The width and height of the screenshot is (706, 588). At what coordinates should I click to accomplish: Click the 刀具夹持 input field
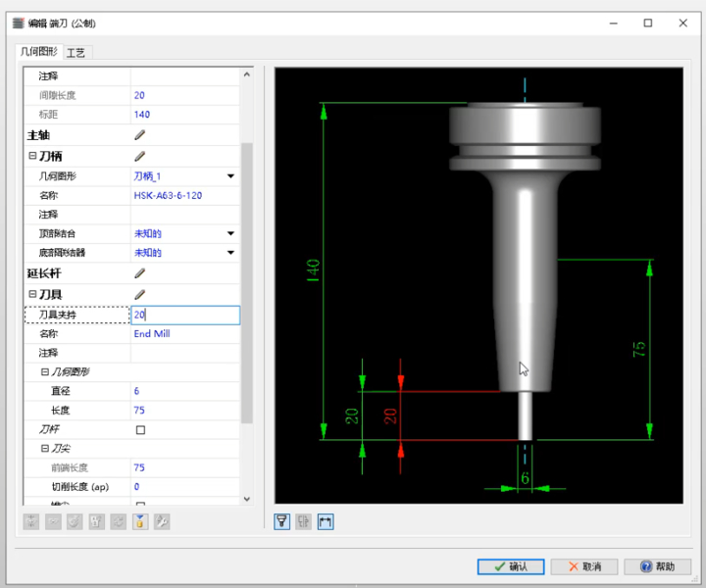185,315
